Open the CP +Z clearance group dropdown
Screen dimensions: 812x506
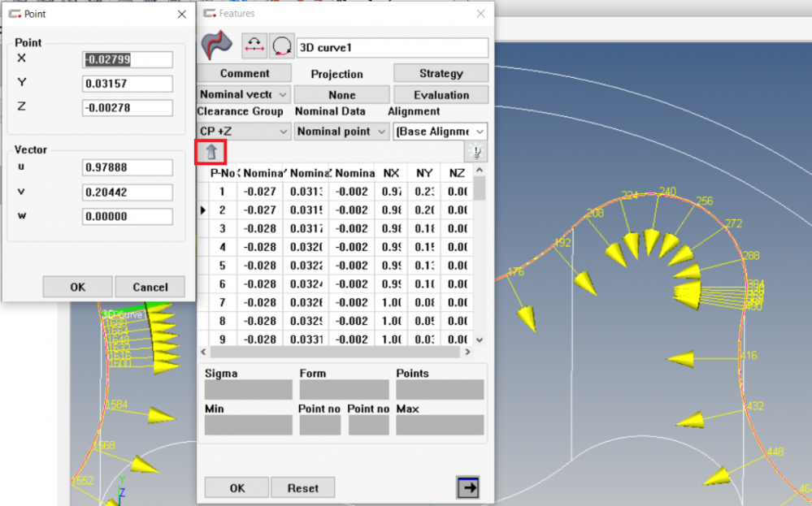point(241,131)
